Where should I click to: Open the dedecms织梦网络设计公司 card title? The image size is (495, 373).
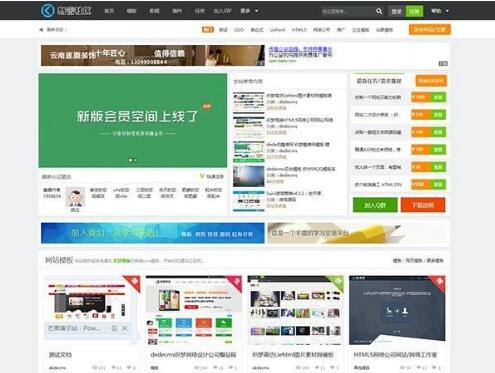pyautogui.click(x=193, y=355)
